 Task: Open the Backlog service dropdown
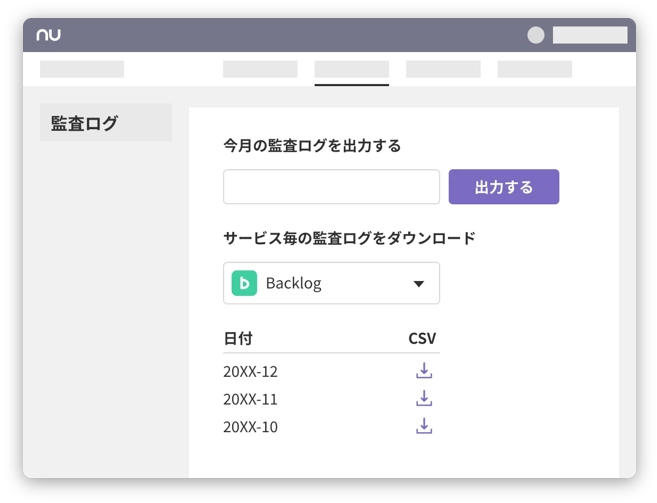[x=331, y=283]
